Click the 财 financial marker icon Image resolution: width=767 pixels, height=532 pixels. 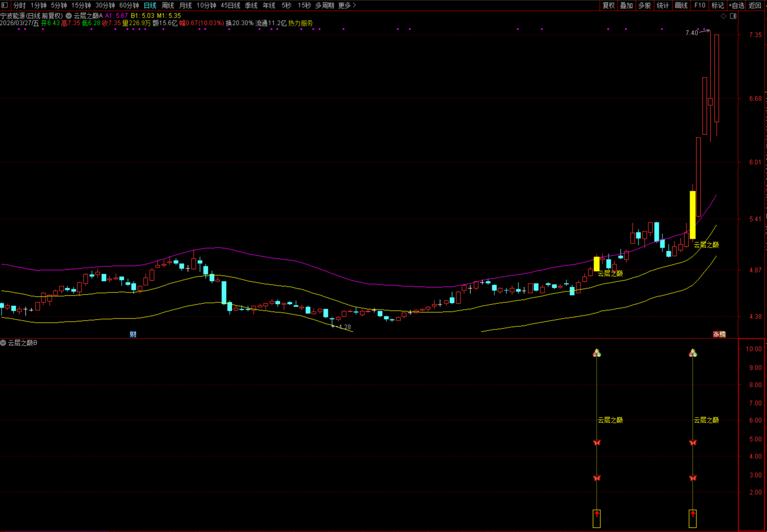[133, 334]
